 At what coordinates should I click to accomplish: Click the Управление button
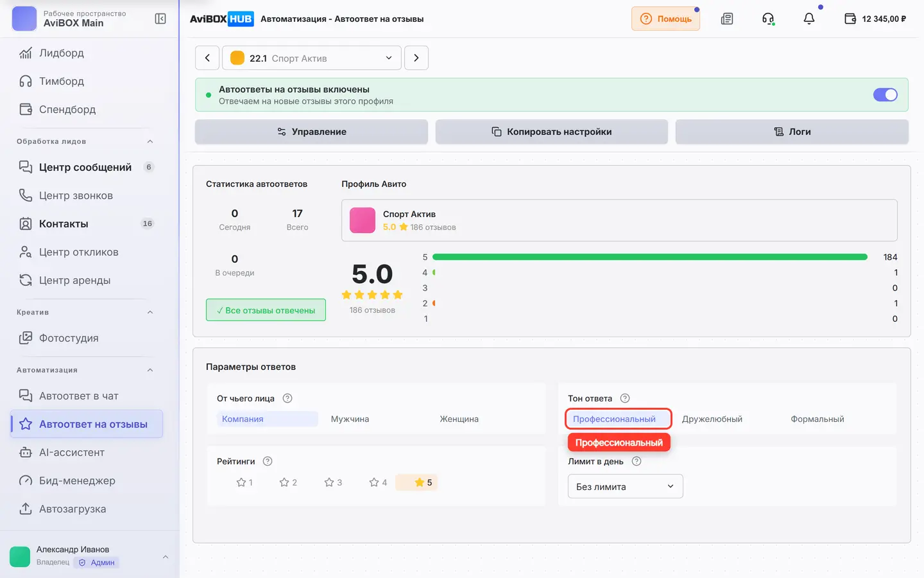311,132
